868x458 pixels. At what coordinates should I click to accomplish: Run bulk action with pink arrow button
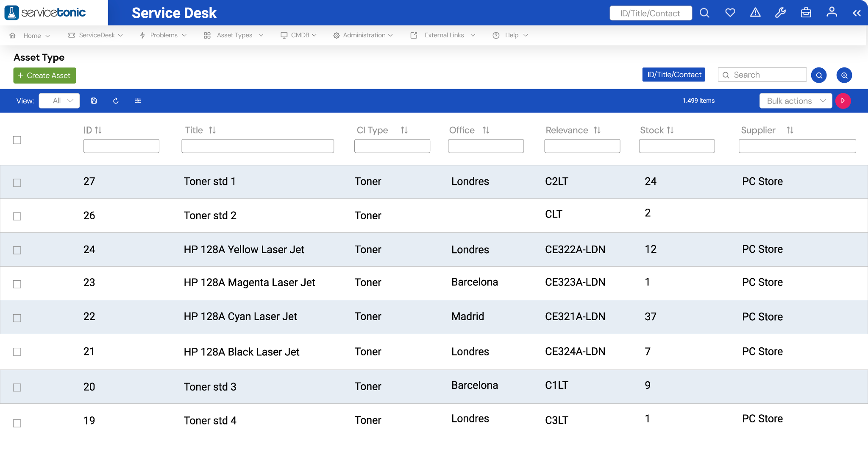[x=843, y=101]
